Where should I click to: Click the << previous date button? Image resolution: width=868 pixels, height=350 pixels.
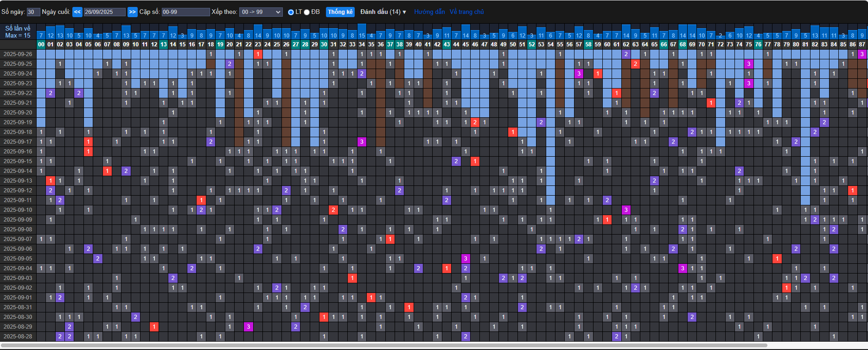pyautogui.click(x=77, y=12)
